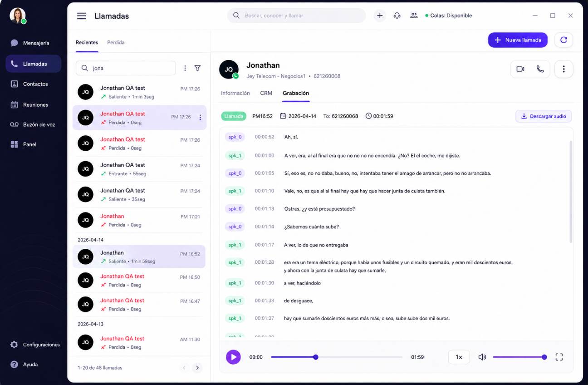
Task: Open the hamburger menu next to Llamadas
Action: coord(81,16)
